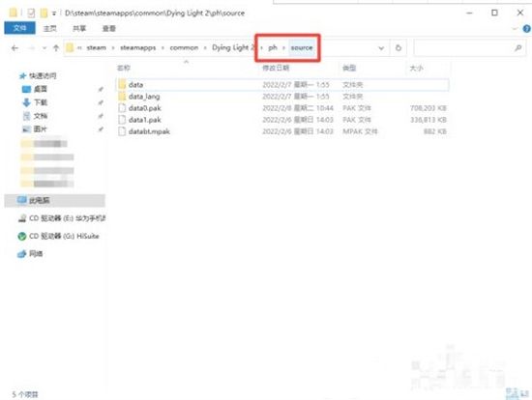Select the data folder

coord(282,85)
